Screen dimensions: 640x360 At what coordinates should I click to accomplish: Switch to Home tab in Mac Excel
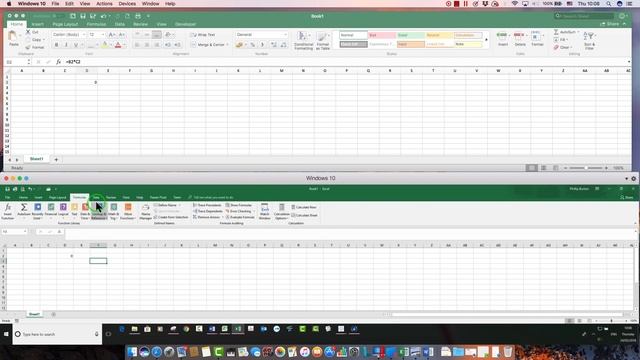pyautogui.click(x=17, y=24)
